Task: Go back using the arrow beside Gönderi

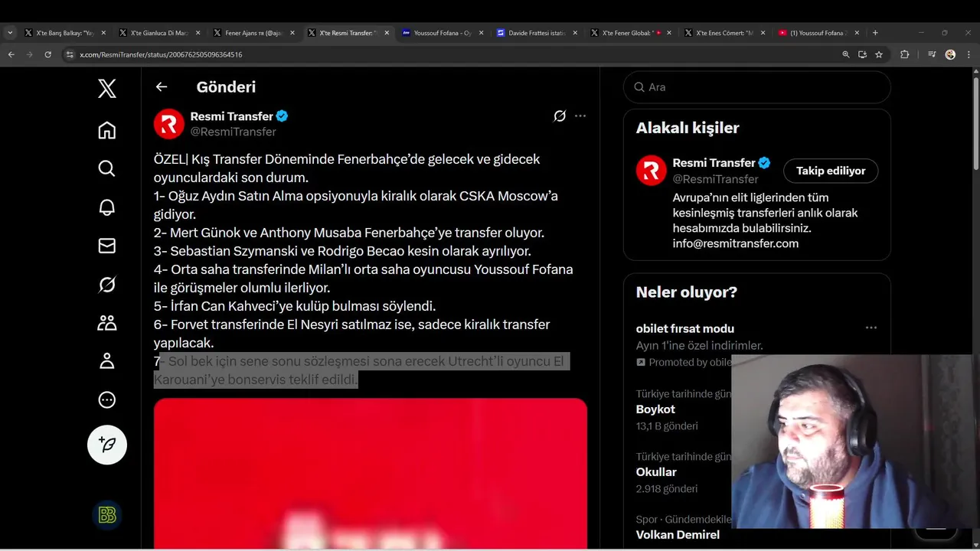Action: pos(162,86)
